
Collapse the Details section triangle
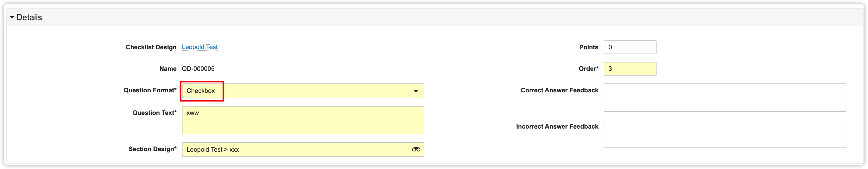[12, 17]
